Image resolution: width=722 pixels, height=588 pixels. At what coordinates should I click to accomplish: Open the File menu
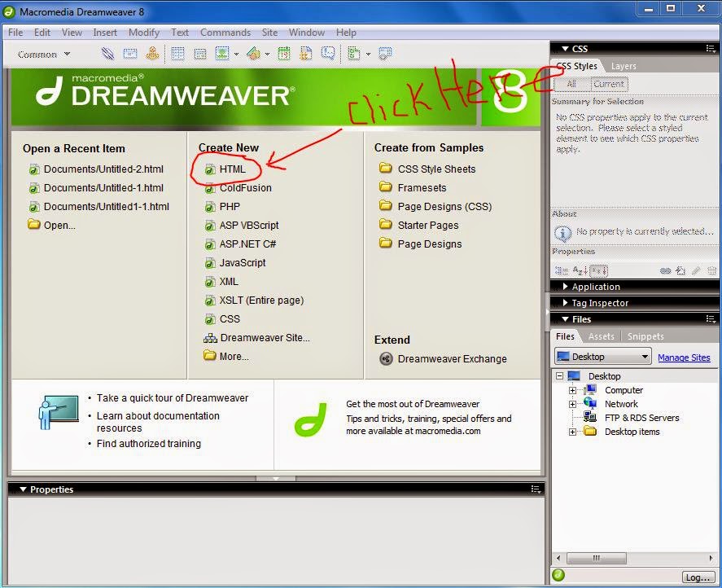pyautogui.click(x=15, y=33)
